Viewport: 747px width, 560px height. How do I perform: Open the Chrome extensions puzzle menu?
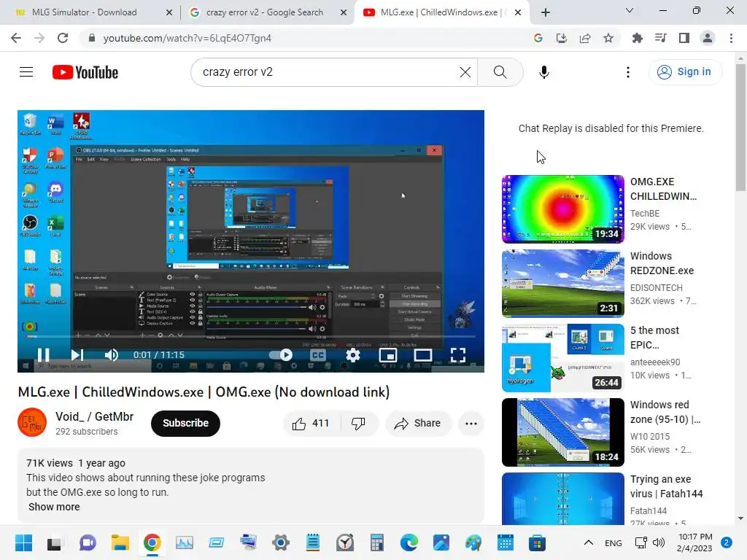coord(638,38)
